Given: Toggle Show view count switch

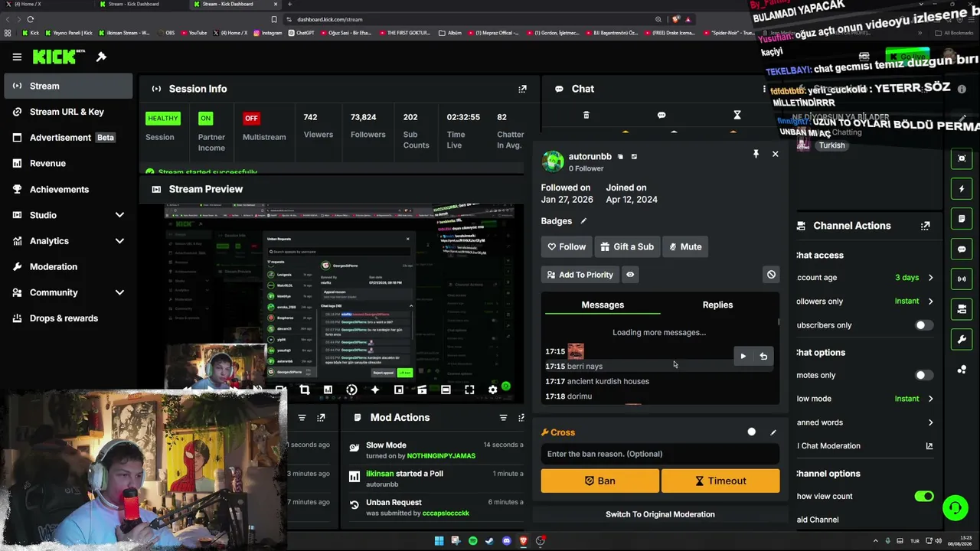Looking at the screenshot, I should coord(924,496).
